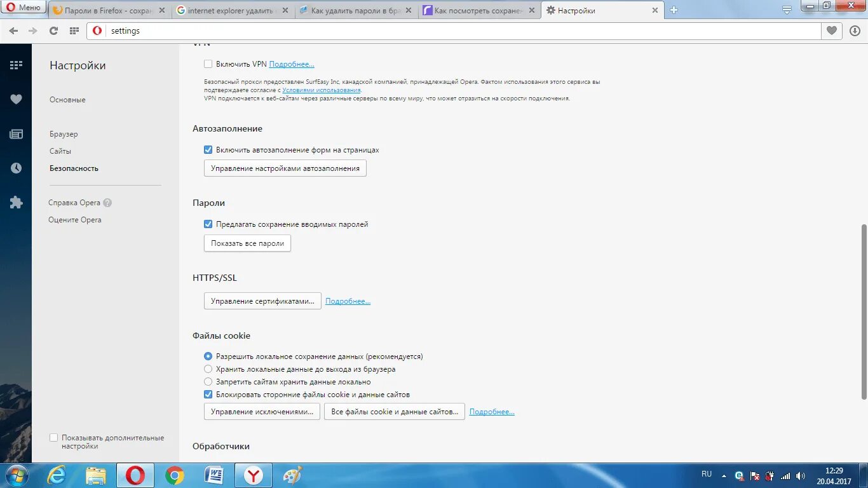
Task: Open Подробнее link next to VPN
Action: (x=292, y=64)
